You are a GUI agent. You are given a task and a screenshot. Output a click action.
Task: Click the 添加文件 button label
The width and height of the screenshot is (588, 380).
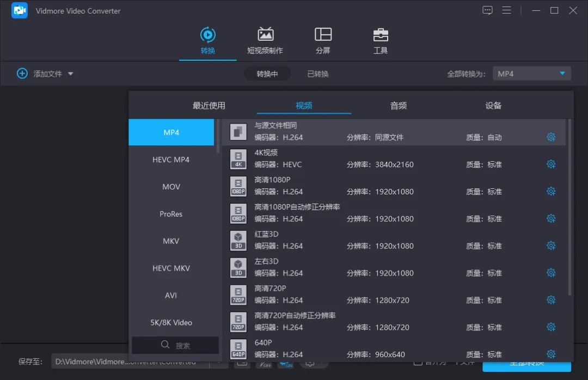[47, 74]
